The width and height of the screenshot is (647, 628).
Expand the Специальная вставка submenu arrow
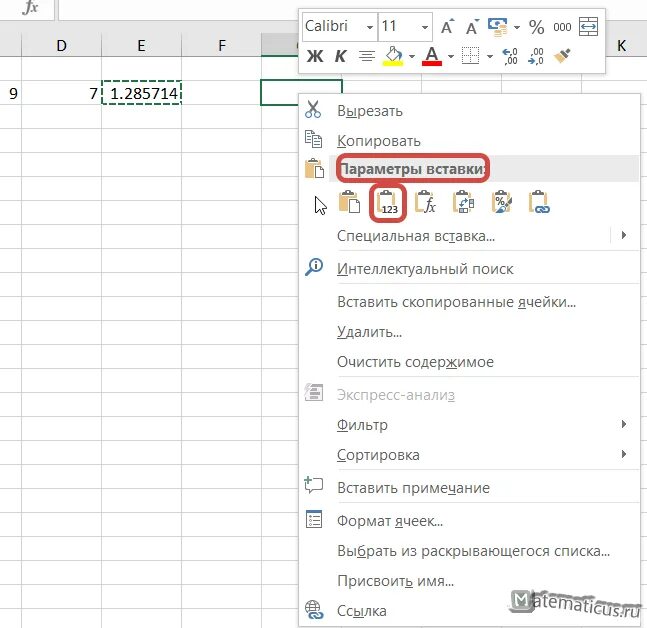(x=624, y=235)
